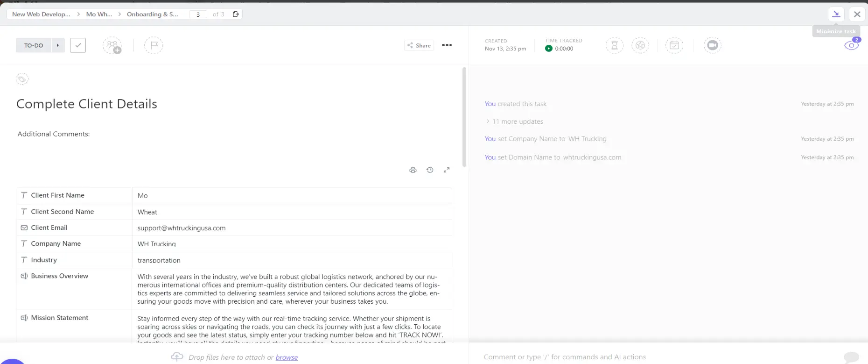The width and height of the screenshot is (868, 364).
Task: Open the three-dot task menu
Action: [x=447, y=45]
